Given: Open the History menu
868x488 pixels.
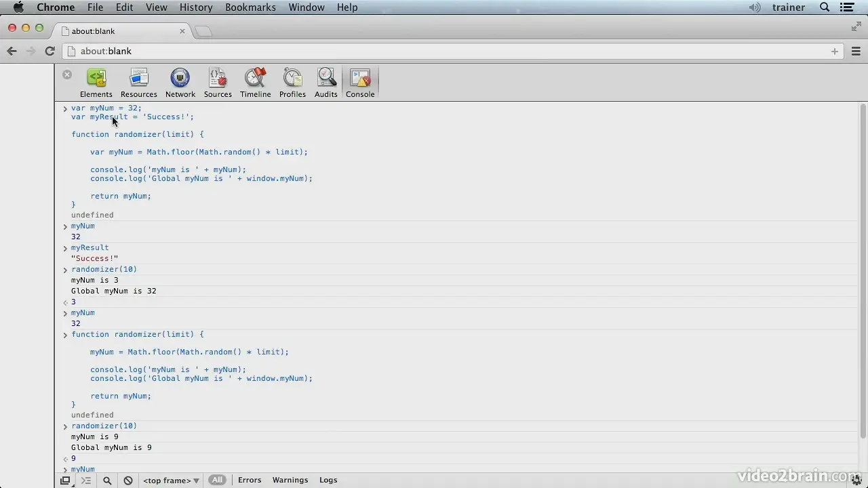Looking at the screenshot, I should [196, 7].
